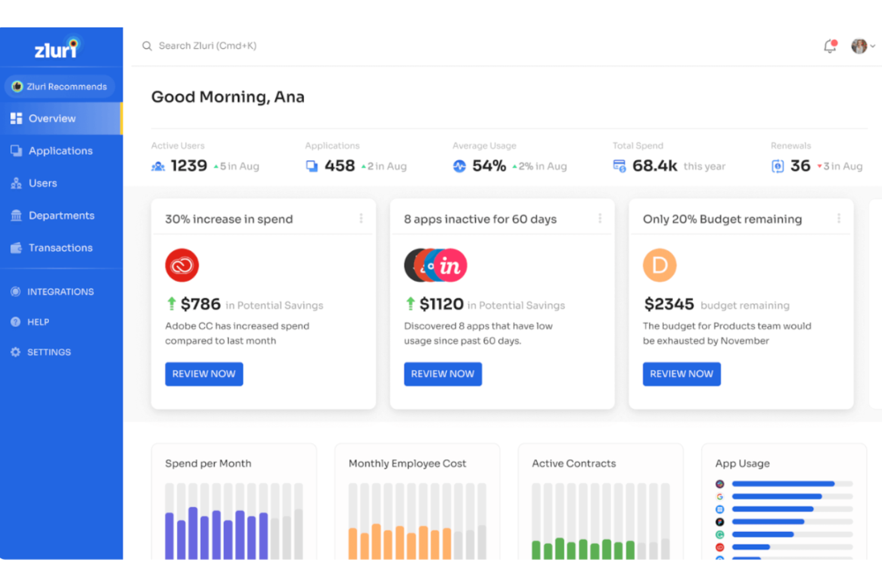882x588 pixels.
Task: Click the Transactions wallet icon
Action: coord(16,248)
